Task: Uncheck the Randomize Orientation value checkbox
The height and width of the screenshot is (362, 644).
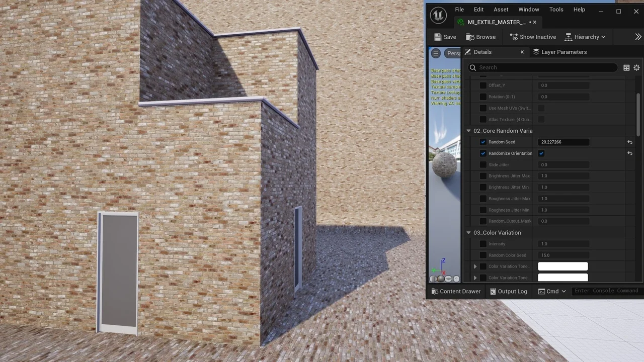Action: [541, 153]
